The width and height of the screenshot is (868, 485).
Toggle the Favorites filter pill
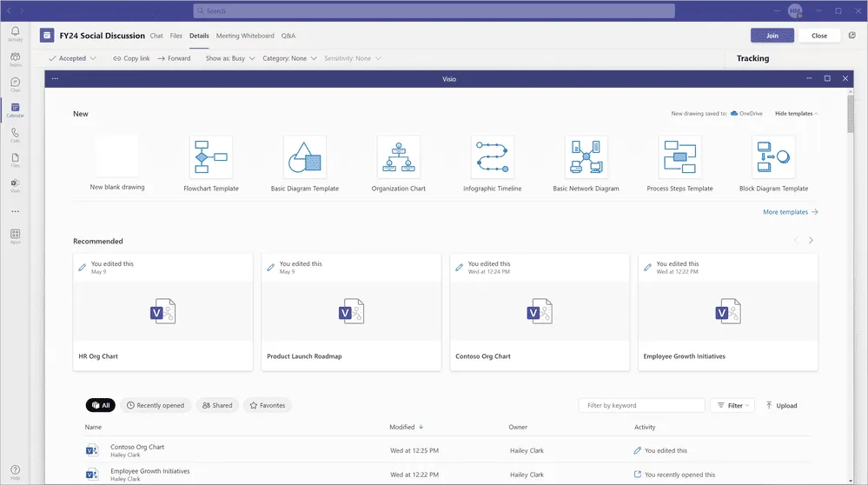click(268, 405)
